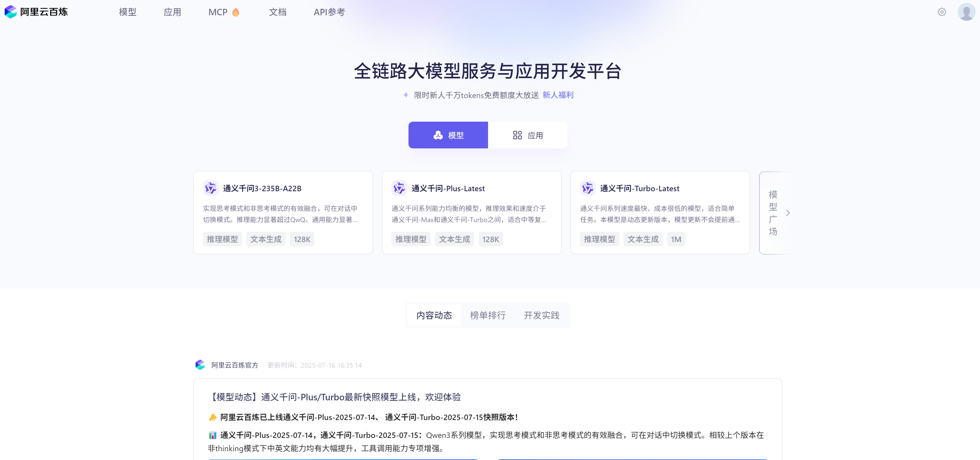Click 通义千问-Plus-Latest model icon
The width and height of the screenshot is (980, 460).
pyautogui.click(x=399, y=188)
